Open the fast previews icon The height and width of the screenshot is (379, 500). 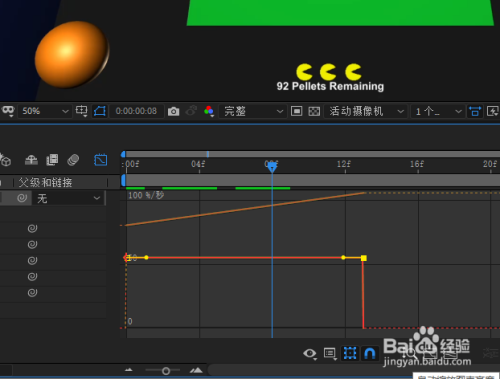[493, 111]
